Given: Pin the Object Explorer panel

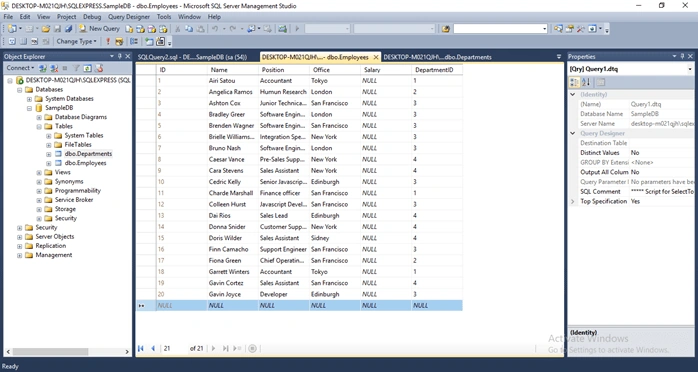Looking at the screenshot, I should 120,57.
